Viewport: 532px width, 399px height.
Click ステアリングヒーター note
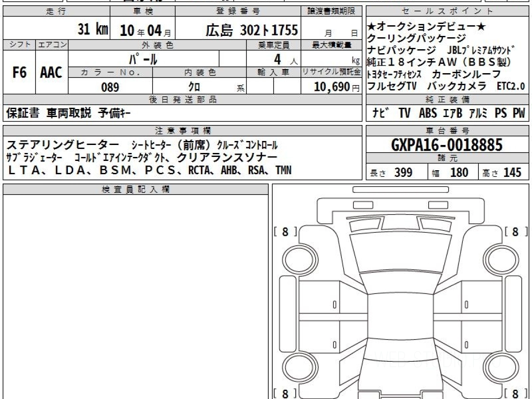(63, 145)
